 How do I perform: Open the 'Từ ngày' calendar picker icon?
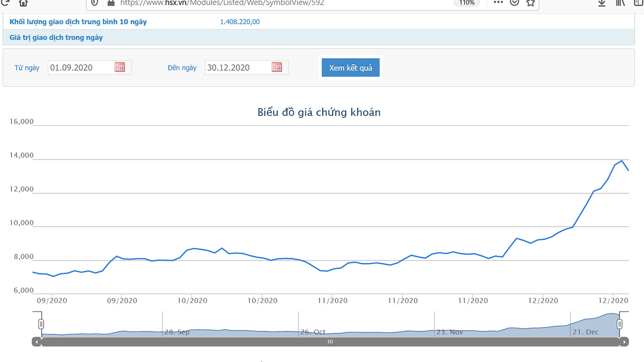(120, 67)
